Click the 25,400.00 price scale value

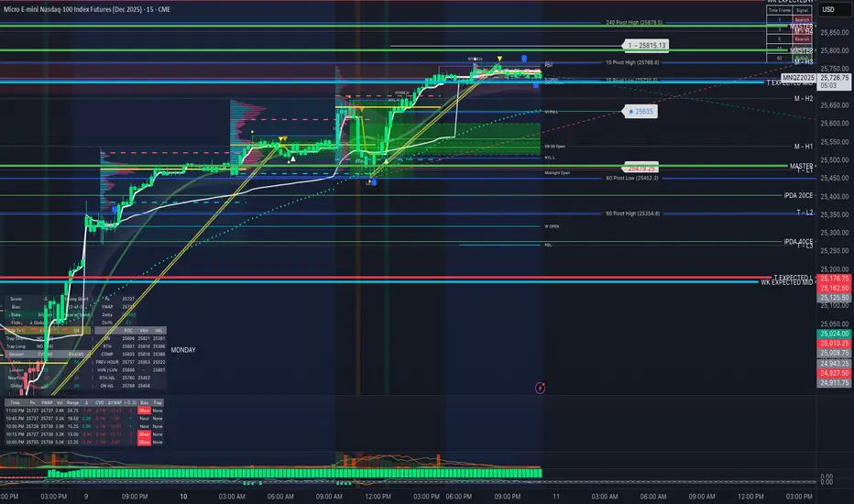pos(835,197)
